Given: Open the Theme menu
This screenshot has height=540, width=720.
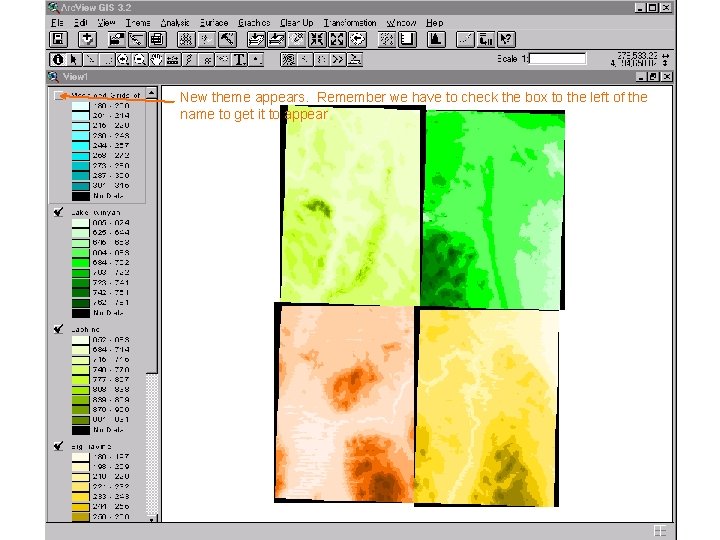Looking at the screenshot, I should (x=138, y=23).
